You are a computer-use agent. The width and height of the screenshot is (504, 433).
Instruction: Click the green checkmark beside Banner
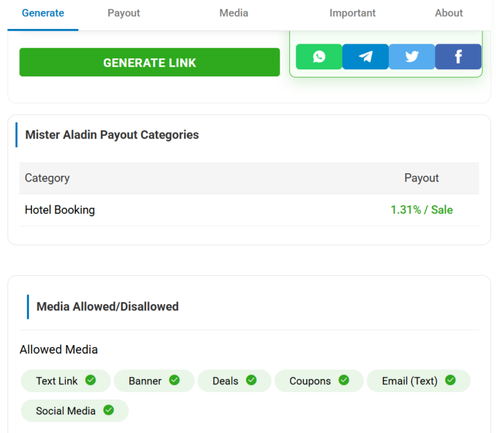pyautogui.click(x=174, y=380)
